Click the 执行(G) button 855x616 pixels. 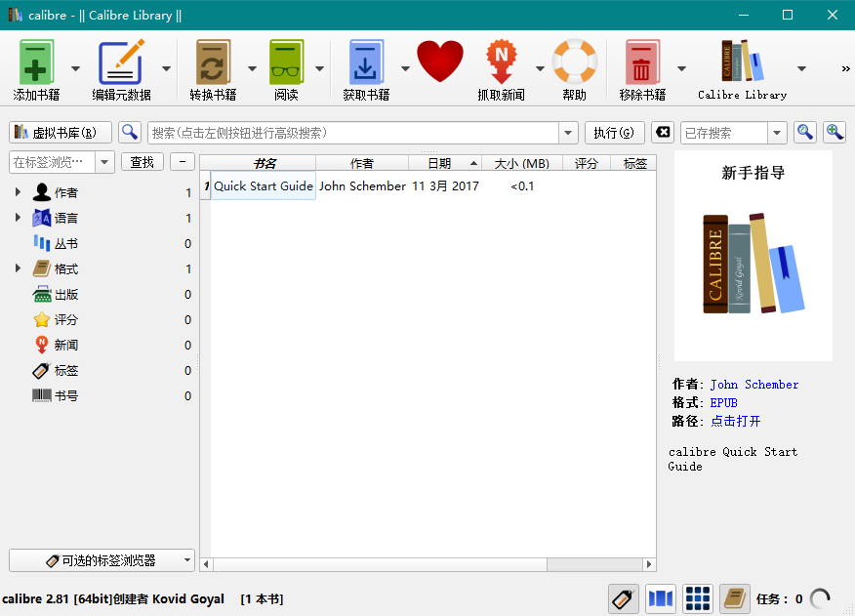coord(615,133)
